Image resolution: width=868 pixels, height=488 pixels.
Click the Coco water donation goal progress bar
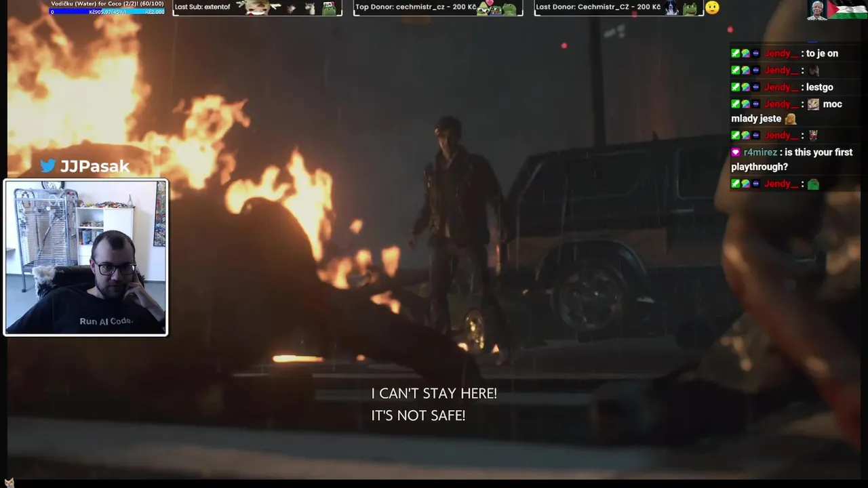pyautogui.click(x=107, y=12)
